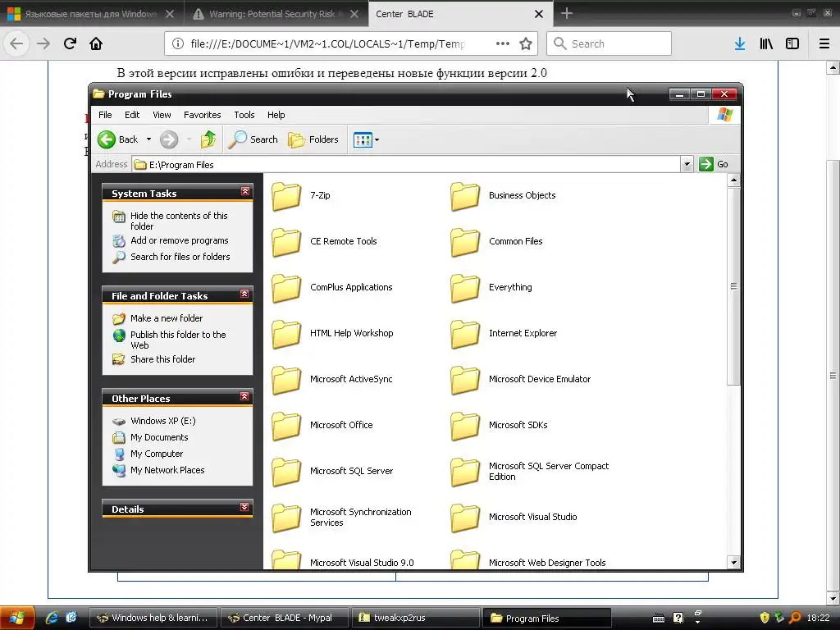Open the Tools menu

click(244, 115)
